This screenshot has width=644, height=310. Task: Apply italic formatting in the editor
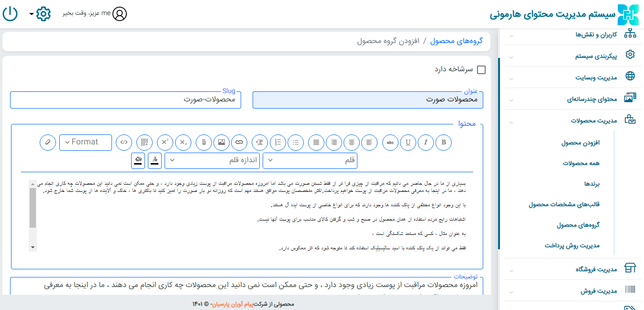click(425, 142)
